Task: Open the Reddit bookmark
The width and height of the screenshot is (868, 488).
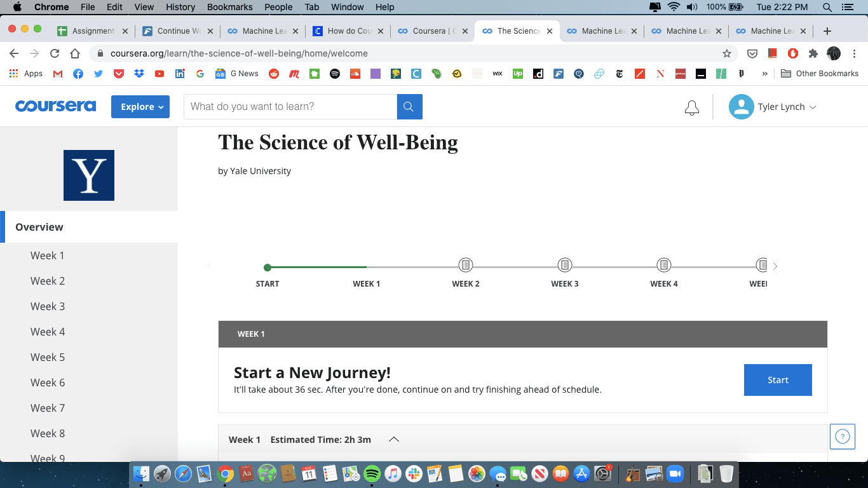Action: (x=274, y=74)
